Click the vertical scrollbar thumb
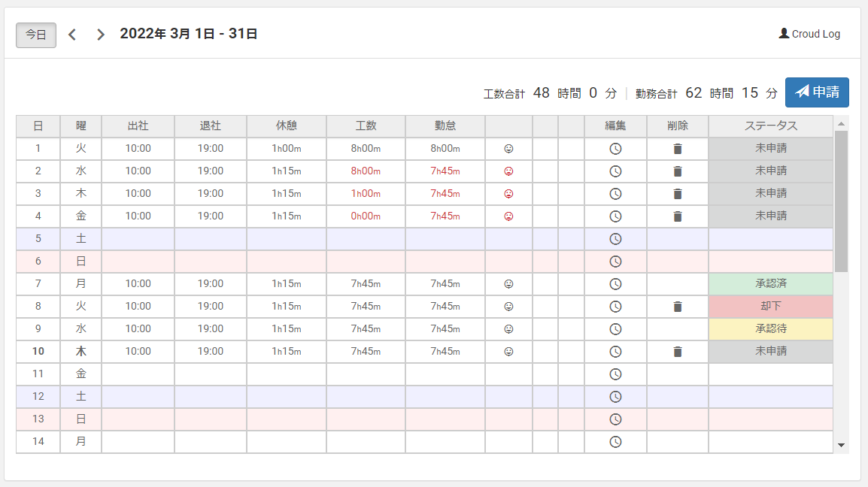The width and height of the screenshot is (868, 487). [x=841, y=201]
